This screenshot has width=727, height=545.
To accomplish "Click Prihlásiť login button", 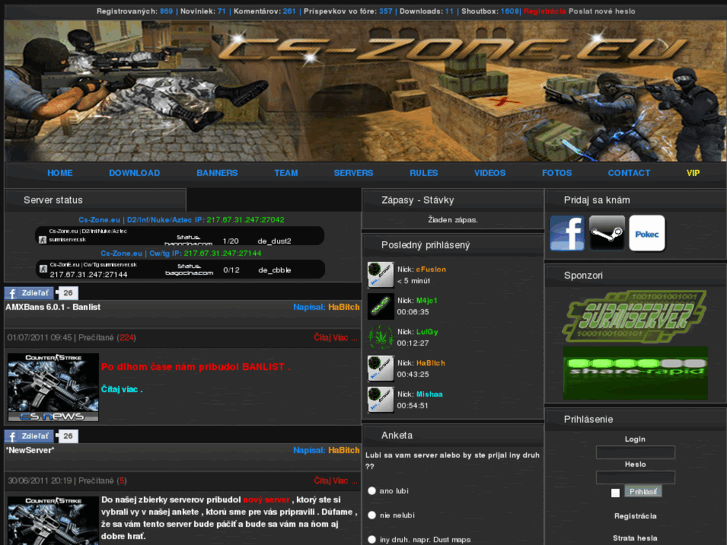I will tap(643, 492).
